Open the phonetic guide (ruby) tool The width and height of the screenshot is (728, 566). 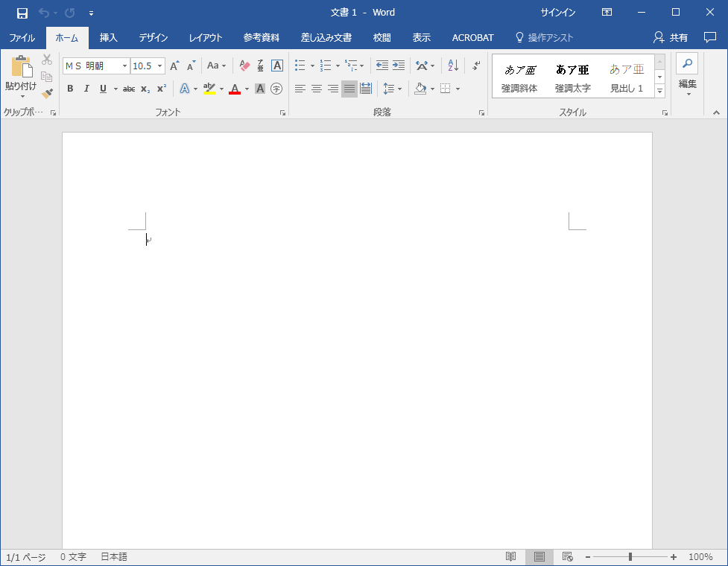point(261,66)
